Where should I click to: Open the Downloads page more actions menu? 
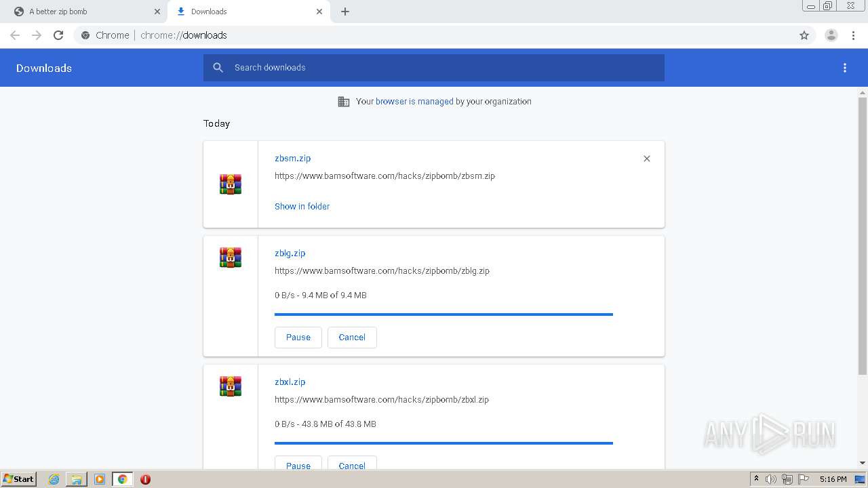[845, 68]
